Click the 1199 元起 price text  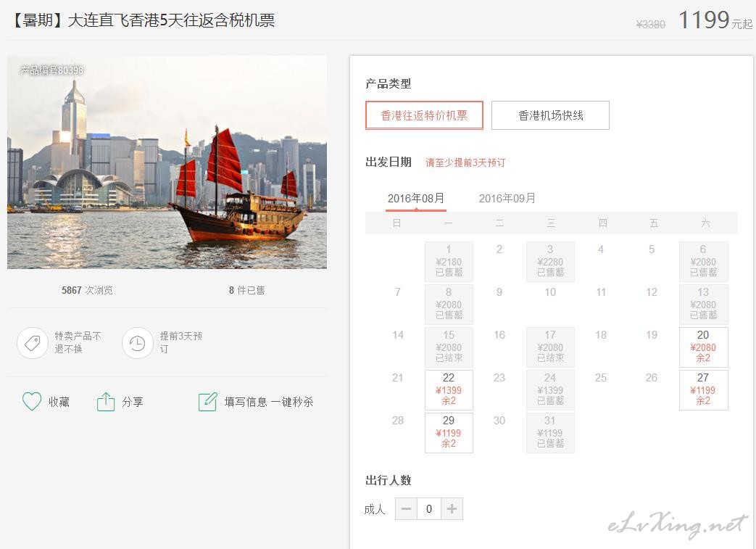[x=715, y=20]
